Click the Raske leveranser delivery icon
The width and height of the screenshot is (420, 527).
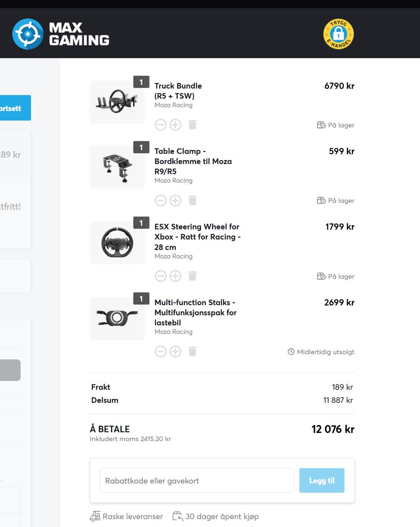pyautogui.click(x=95, y=517)
